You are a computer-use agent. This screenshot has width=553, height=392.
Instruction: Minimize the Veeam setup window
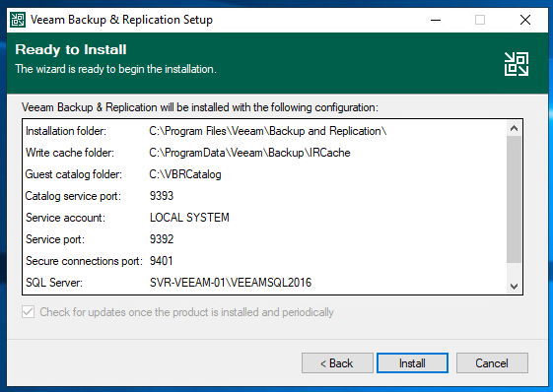[x=436, y=20]
